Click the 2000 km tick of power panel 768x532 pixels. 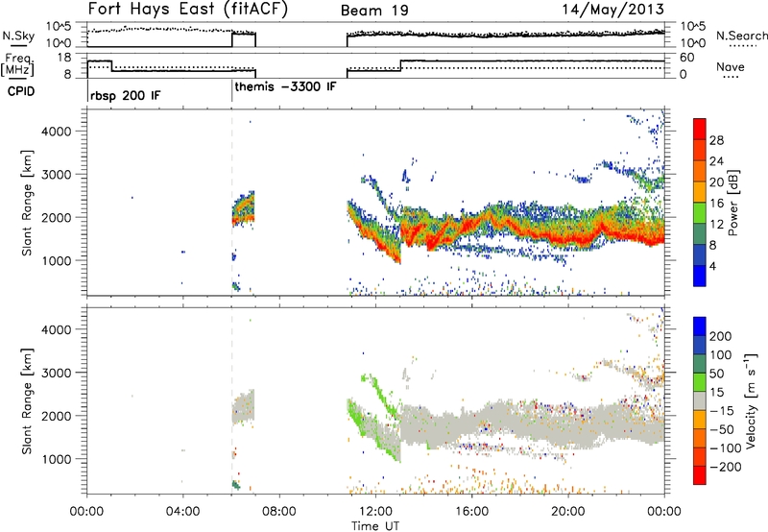coord(57,217)
